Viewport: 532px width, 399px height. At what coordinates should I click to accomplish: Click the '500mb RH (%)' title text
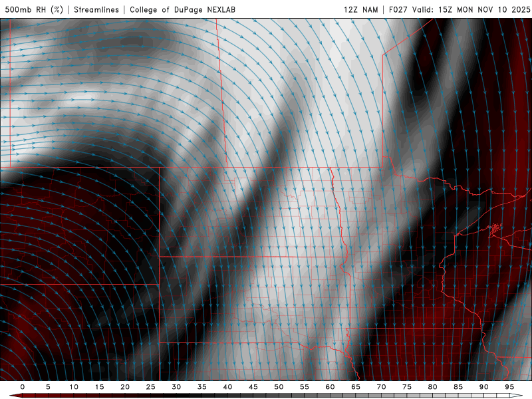pyautogui.click(x=34, y=10)
